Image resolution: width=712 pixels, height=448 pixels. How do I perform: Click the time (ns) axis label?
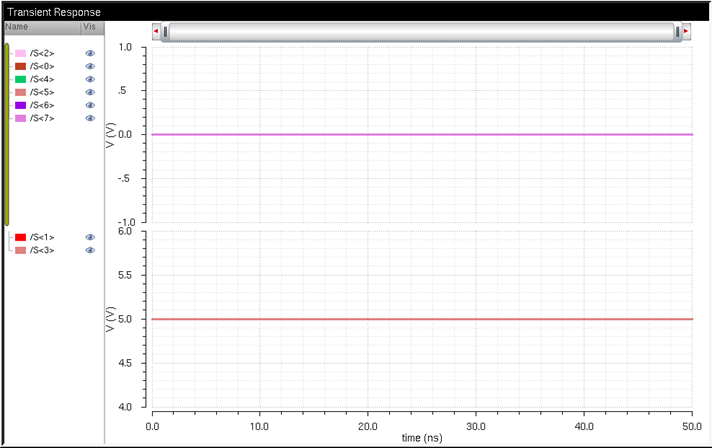(x=422, y=438)
